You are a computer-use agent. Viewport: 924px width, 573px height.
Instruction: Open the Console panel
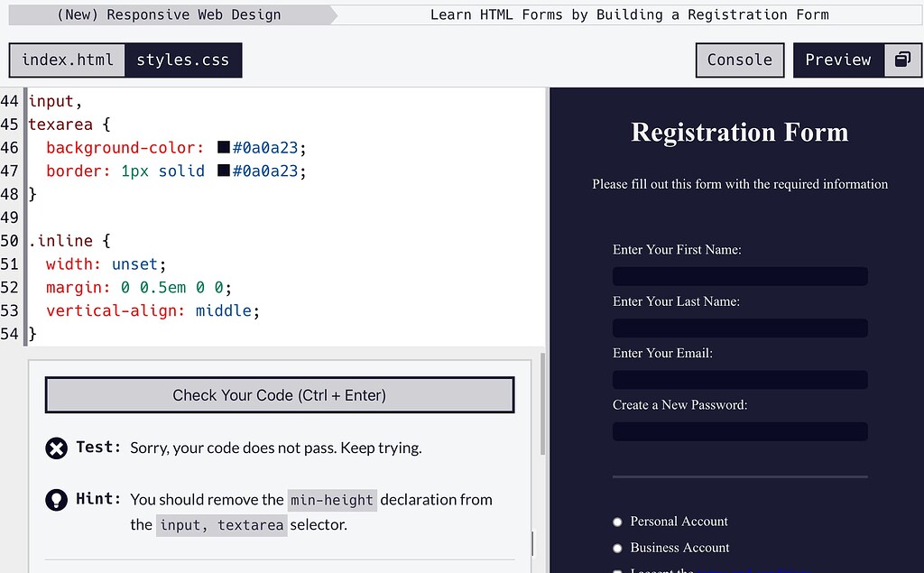coord(739,60)
